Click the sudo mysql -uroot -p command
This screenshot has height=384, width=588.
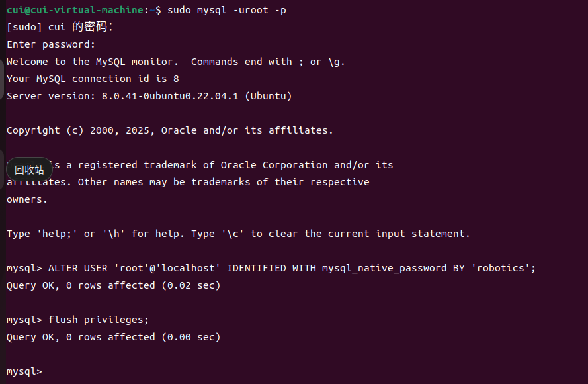pos(226,10)
